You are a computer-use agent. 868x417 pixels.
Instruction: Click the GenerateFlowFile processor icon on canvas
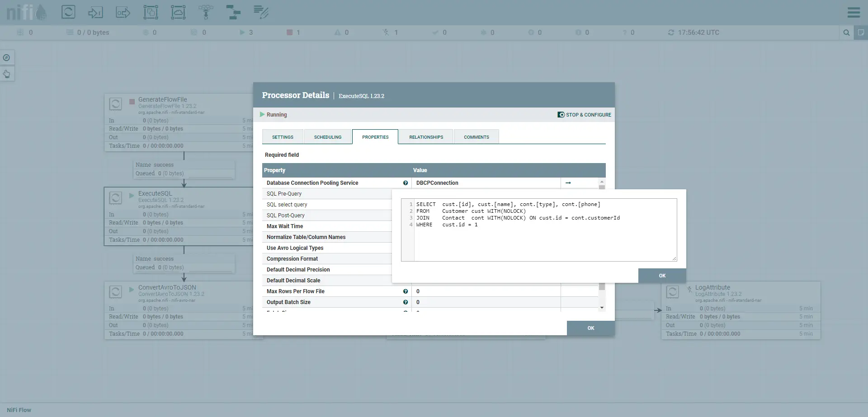tap(115, 104)
